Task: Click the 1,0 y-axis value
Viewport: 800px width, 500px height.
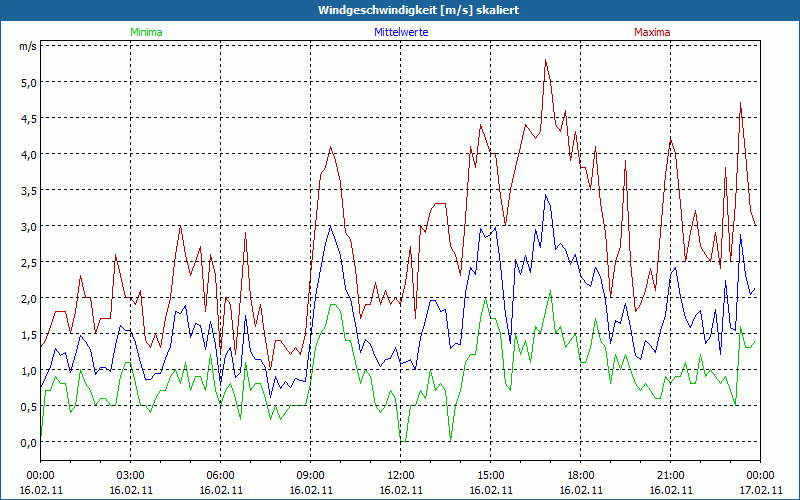Action: tap(28, 370)
